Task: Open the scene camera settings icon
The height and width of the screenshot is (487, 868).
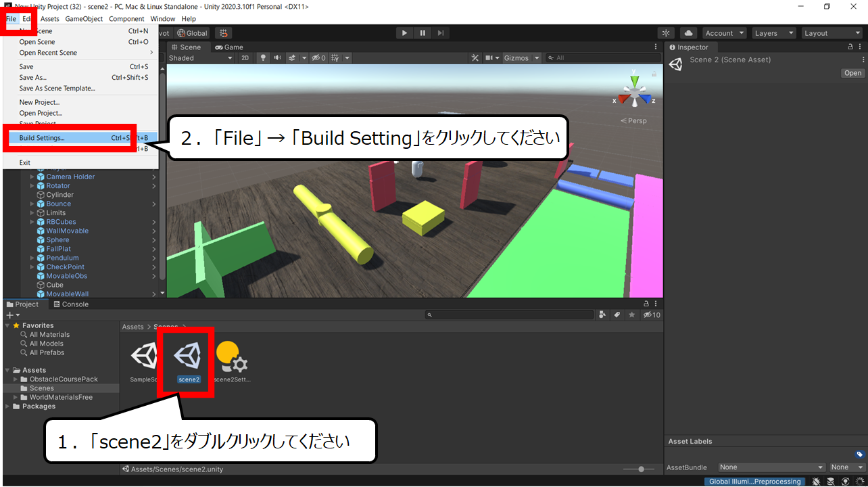Action: click(x=489, y=58)
